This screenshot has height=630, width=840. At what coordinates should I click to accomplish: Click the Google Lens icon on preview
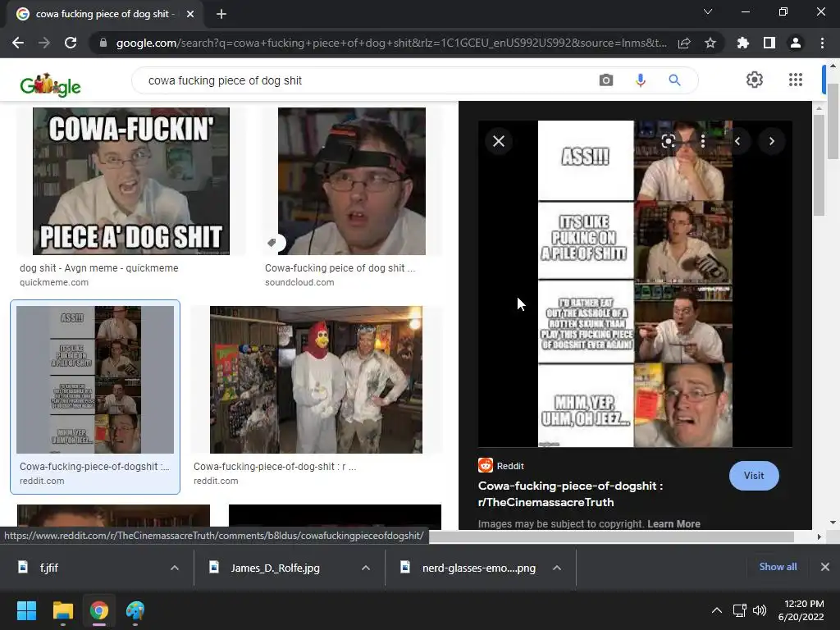[x=668, y=141]
